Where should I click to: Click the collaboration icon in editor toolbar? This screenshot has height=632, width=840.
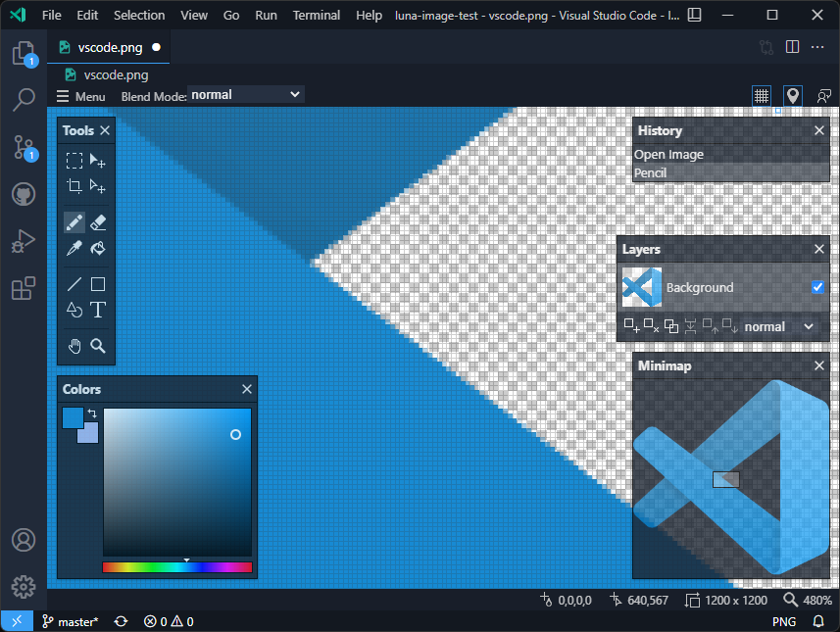824,96
